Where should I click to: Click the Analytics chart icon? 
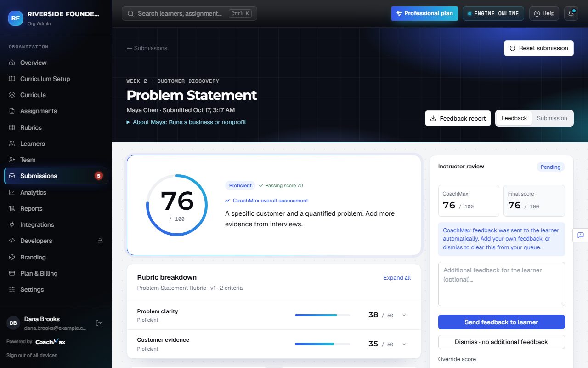point(12,192)
